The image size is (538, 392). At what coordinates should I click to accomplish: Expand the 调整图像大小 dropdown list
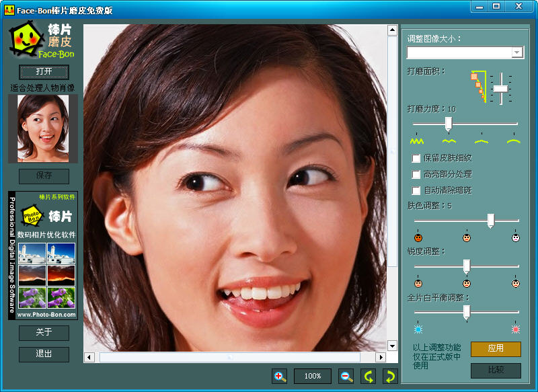tap(516, 52)
